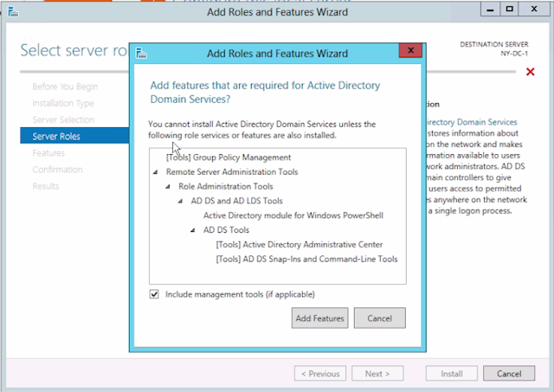Collapse Remote Server Administration Tools node

point(156,172)
